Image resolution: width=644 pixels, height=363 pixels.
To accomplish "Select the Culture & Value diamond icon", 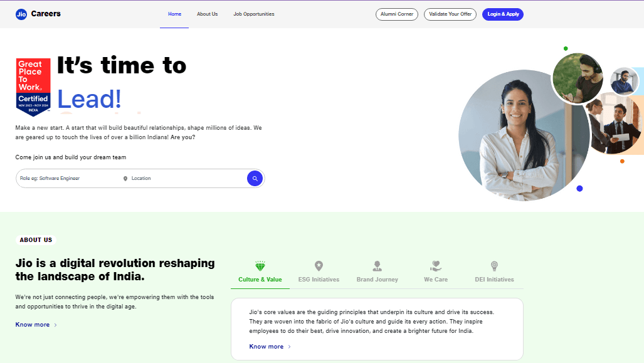I will coord(260,265).
